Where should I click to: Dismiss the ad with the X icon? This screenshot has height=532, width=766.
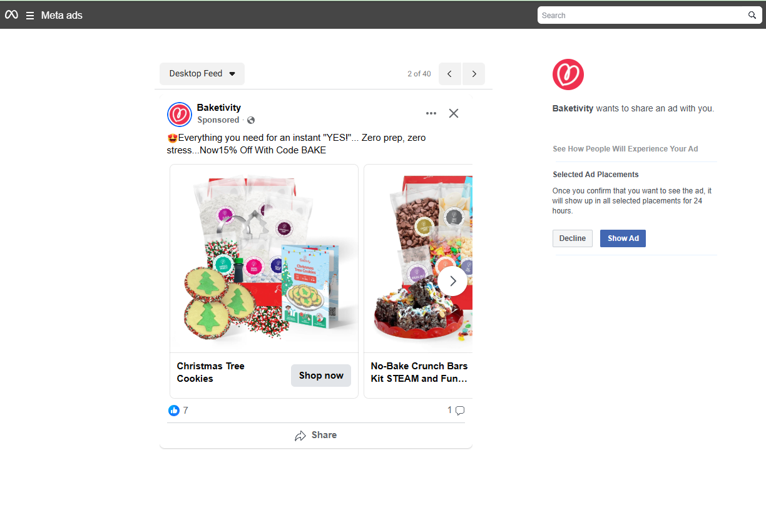[x=454, y=113]
